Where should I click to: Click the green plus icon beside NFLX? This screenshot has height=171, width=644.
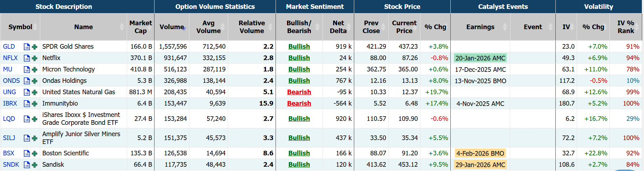pyautogui.click(x=35, y=58)
